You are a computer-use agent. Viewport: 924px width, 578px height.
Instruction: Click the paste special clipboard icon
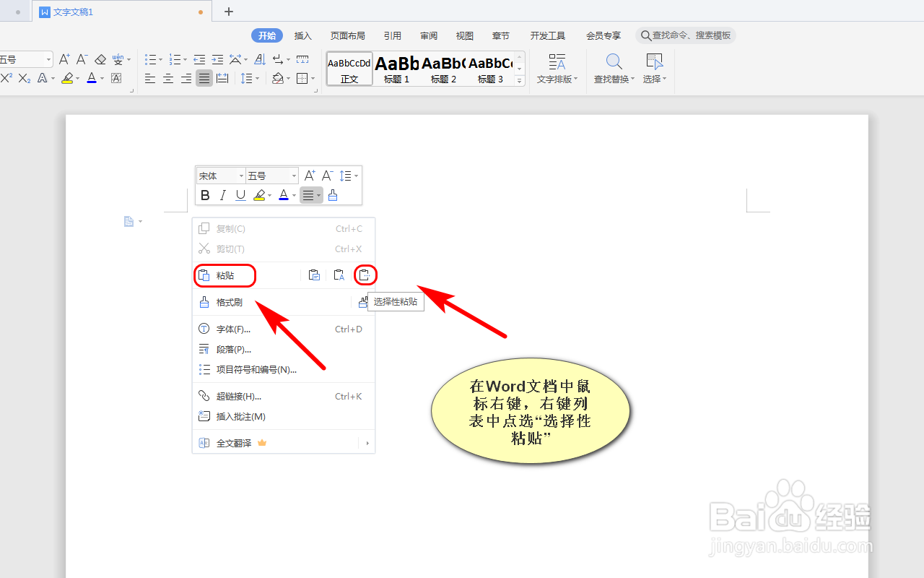coord(365,275)
